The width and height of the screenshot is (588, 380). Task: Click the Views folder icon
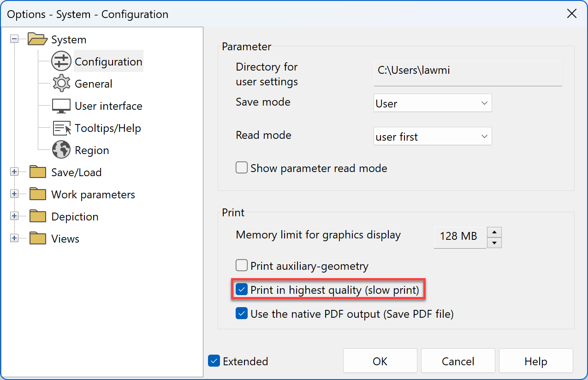pos(37,238)
